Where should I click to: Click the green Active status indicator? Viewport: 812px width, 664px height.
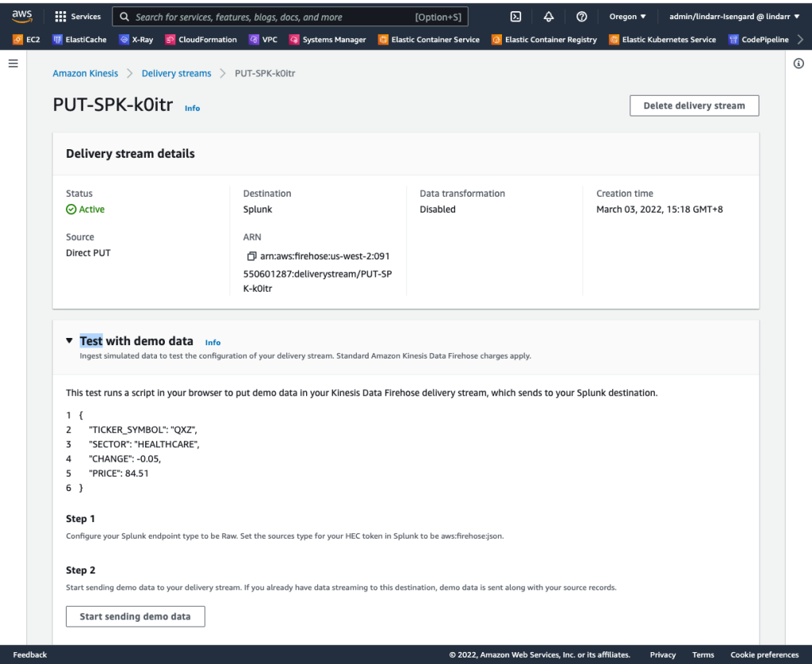pos(86,209)
